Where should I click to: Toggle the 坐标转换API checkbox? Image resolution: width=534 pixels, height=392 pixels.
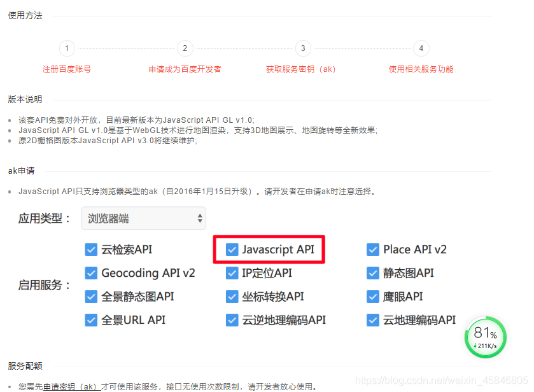click(232, 297)
